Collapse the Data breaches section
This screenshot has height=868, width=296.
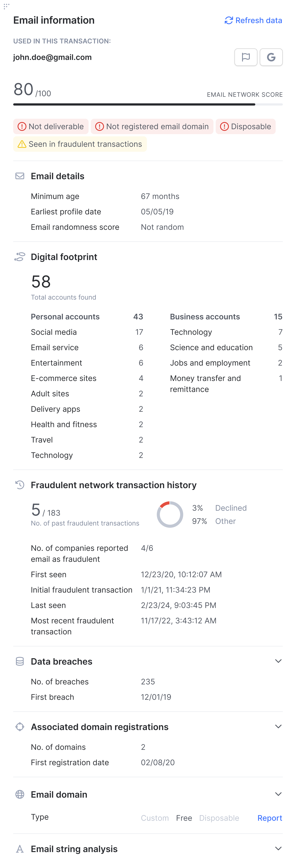278,661
